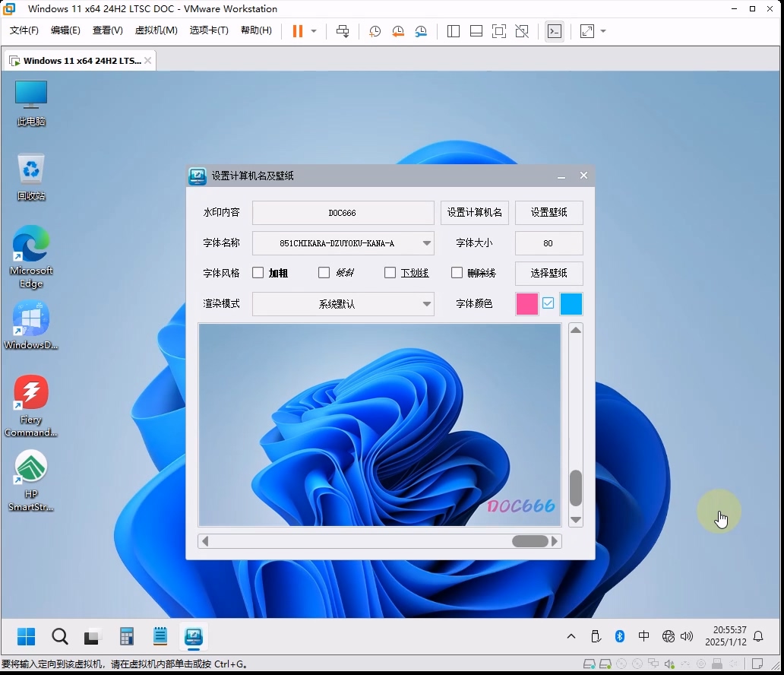784x675 pixels.
Task: Click the 选择壁纸 button
Action: (549, 273)
